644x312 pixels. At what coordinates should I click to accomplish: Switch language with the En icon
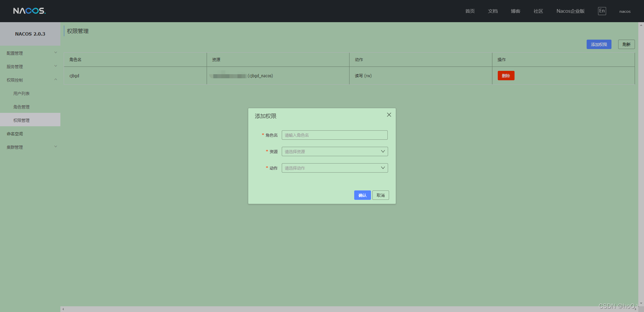[602, 11]
